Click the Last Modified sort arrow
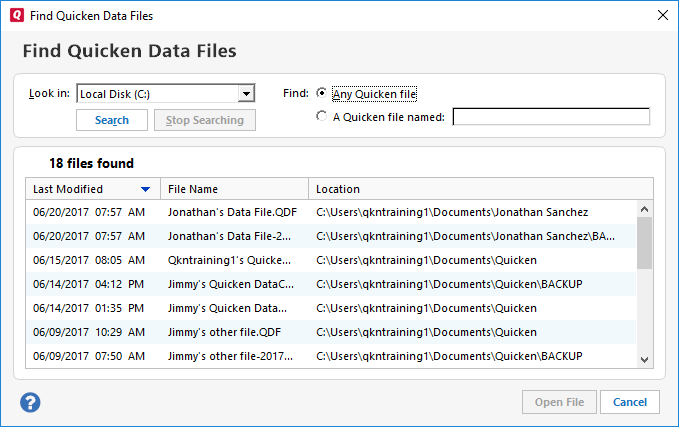The width and height of the screenshot is (679, 427). [x=146, y=189]
